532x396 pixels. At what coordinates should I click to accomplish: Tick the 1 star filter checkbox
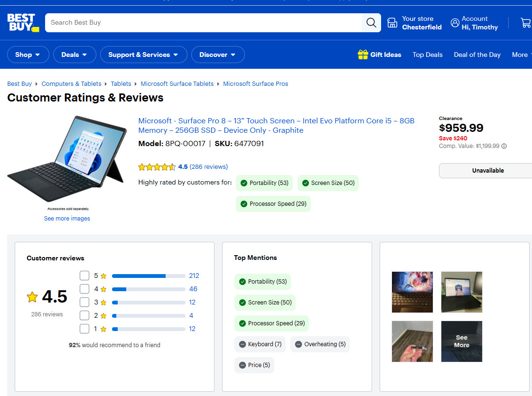pyautogui.click(x=84, y=329)
